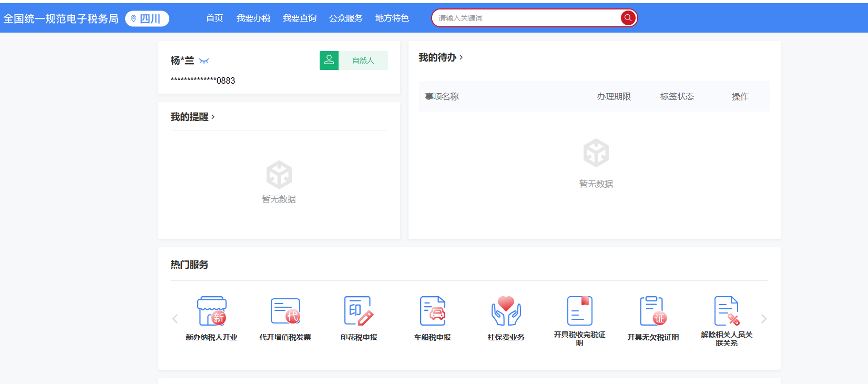The width and height of the screenshot is (868, 384).
Task: Go to 首页 in navigation bar
Action: click(x=215, y=18)
